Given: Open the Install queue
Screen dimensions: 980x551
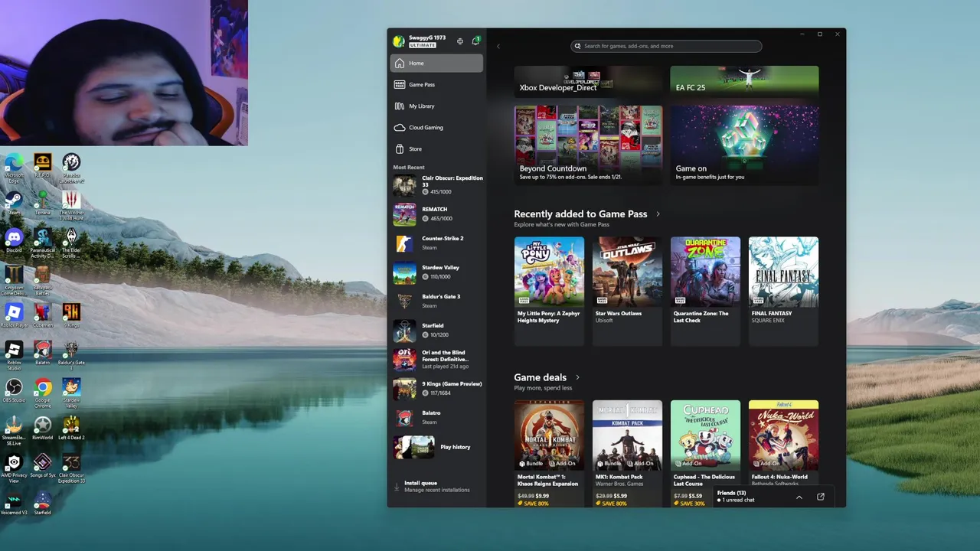Looking at the screenshot, I should click(436, 486).
